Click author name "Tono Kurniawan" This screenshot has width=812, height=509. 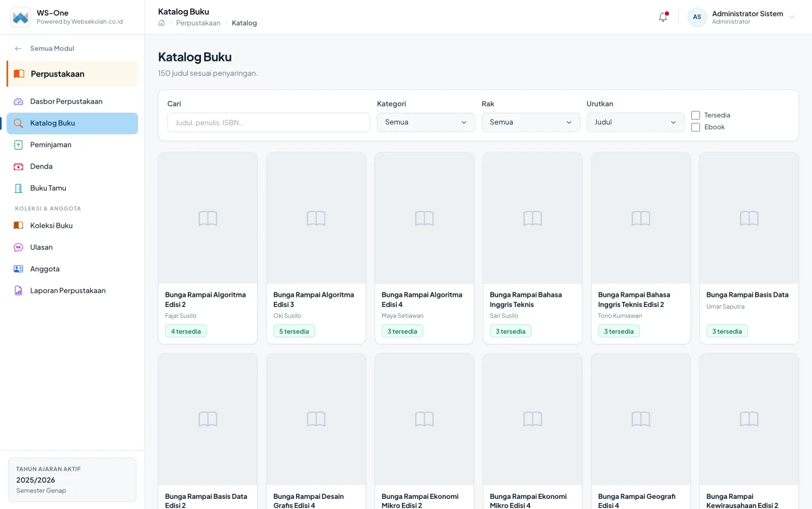[x=620, y=316]
